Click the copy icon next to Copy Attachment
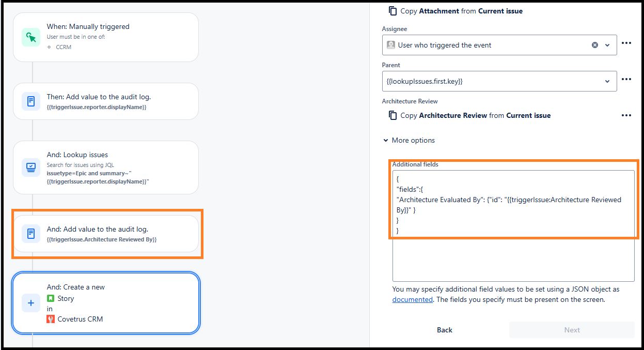 393,11
